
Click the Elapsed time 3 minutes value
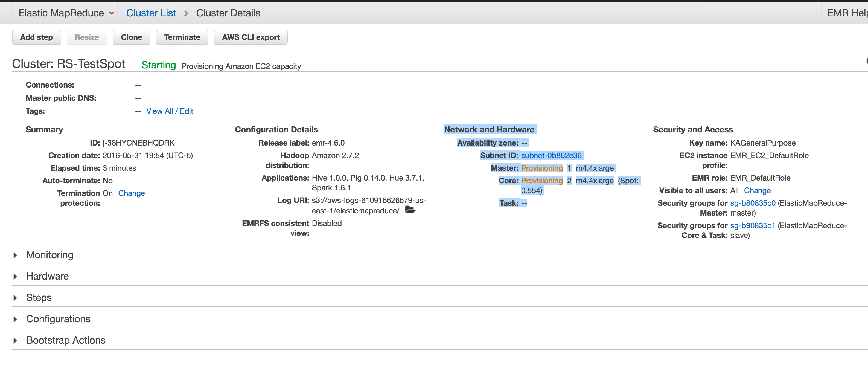point(119,168)
